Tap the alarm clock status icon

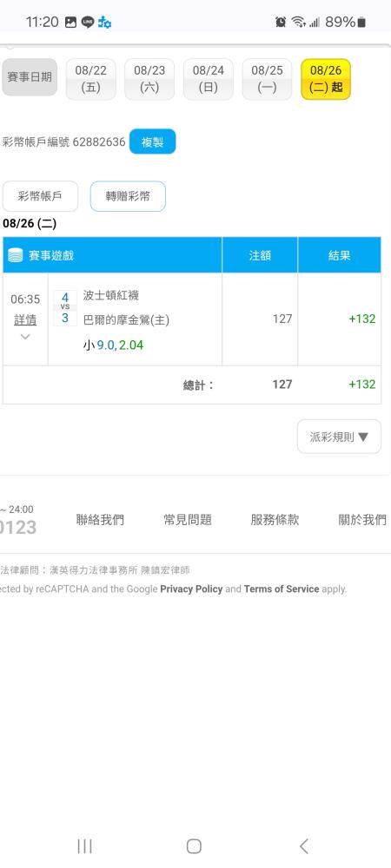click(x=281, y=23)
